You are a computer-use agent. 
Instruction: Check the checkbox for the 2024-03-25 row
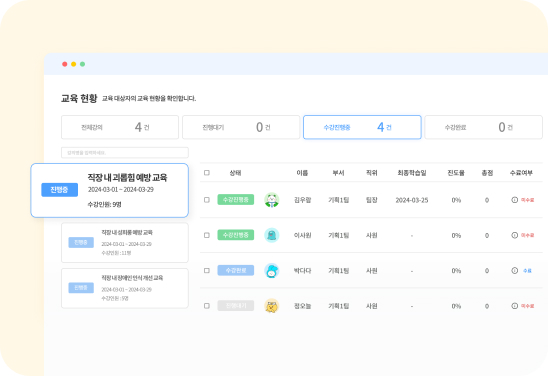(207, 200)
